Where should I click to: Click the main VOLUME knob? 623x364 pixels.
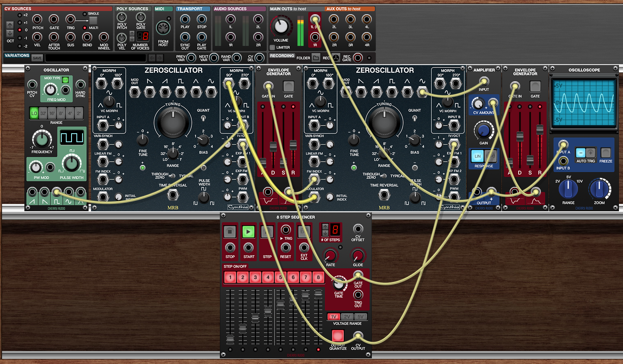tap(281, 26)
